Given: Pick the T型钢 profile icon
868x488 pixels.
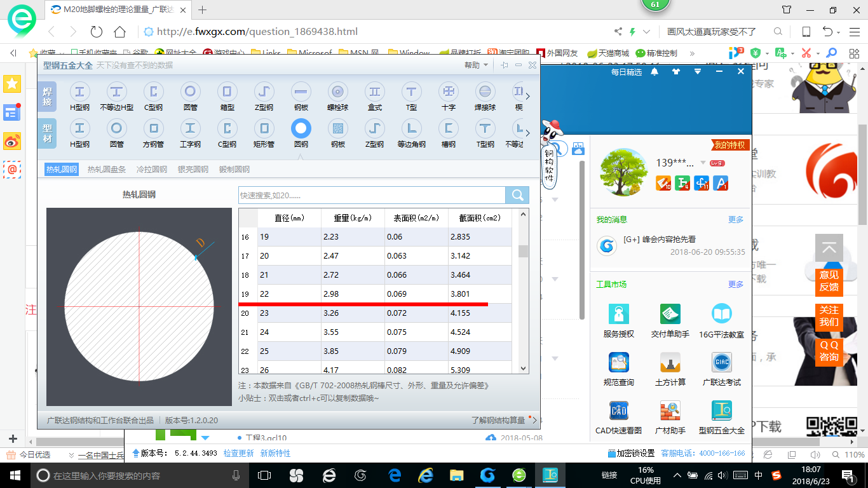Looking at the screenshot, I should (x=485, y=133).
